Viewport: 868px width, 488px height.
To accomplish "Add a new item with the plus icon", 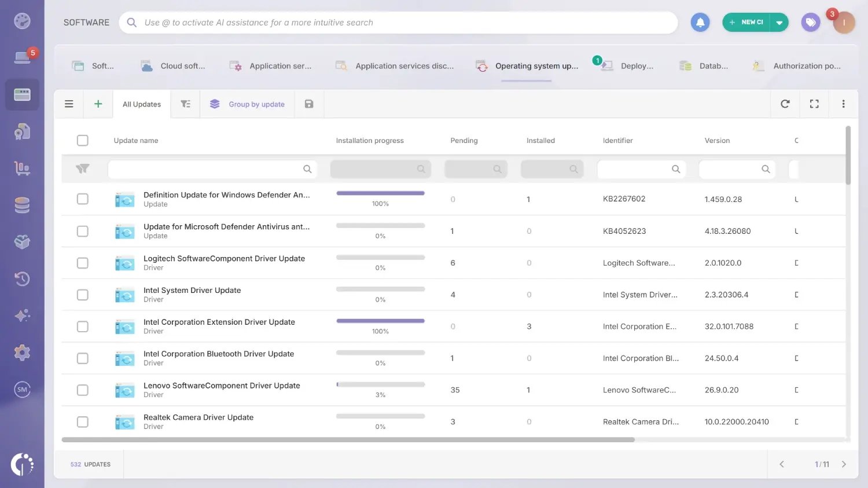I will 98,104.
